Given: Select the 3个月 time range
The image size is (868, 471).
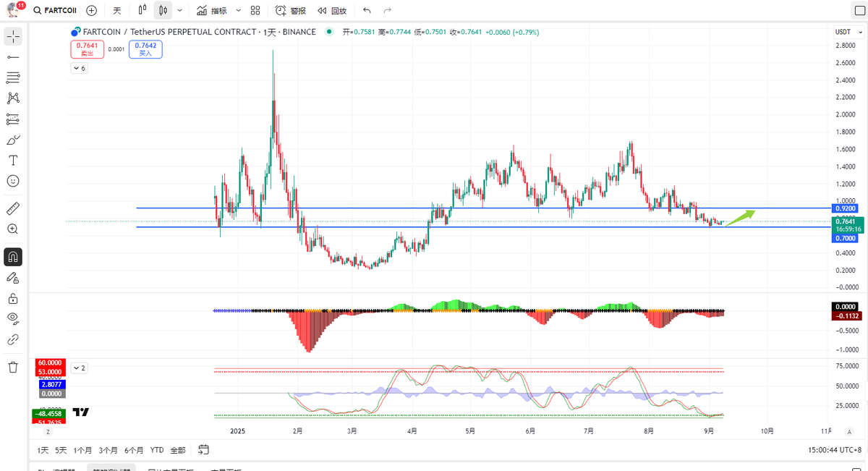Looking at the screenshot, I should click(109, 450).
